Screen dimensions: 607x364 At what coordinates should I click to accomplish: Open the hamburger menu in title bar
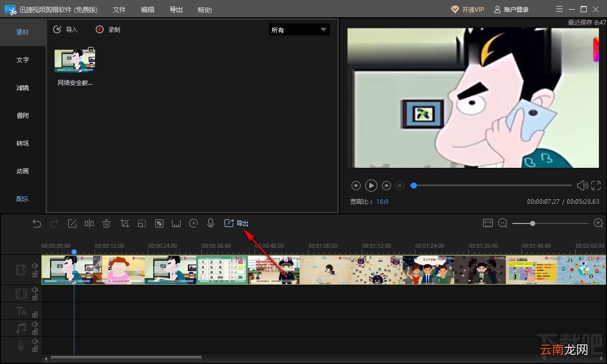559,9
